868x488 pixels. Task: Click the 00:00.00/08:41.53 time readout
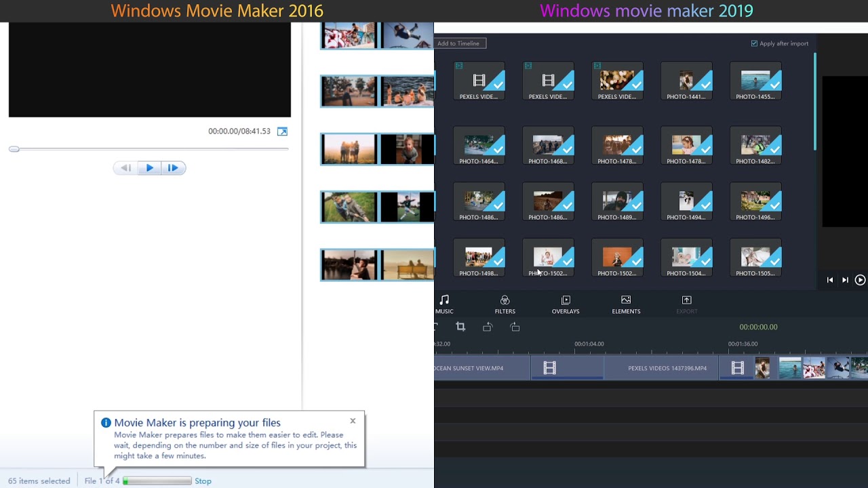click(x=239, y=131)
